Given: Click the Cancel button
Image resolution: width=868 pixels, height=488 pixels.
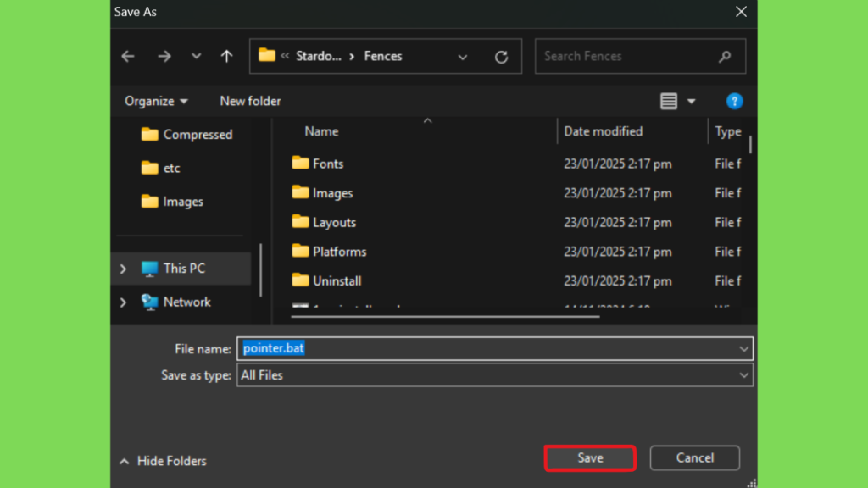Looking at the screenshot, I should pos(694,457).
